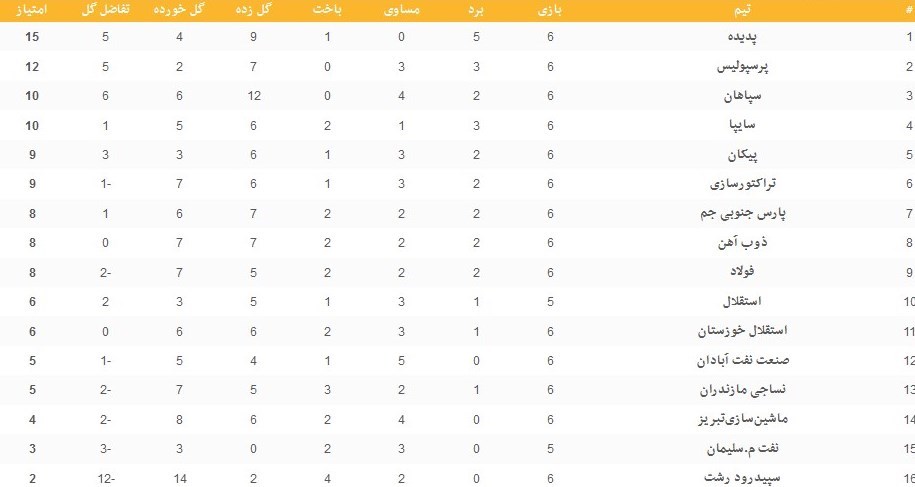Click the برد column header
Screen dimensions: 915x487
pos(477,10)
